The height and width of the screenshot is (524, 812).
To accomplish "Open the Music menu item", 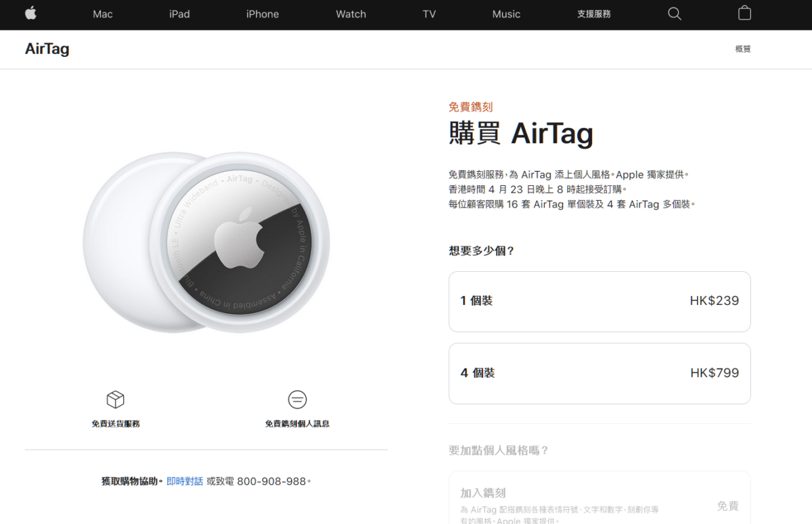I will coord(506,14).
